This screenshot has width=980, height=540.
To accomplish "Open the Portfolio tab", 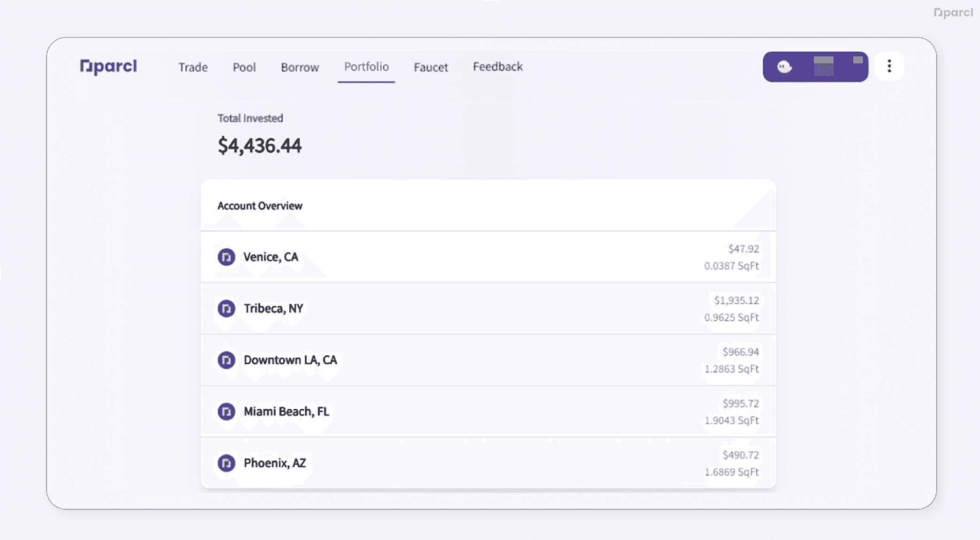I will click(366, 67).
